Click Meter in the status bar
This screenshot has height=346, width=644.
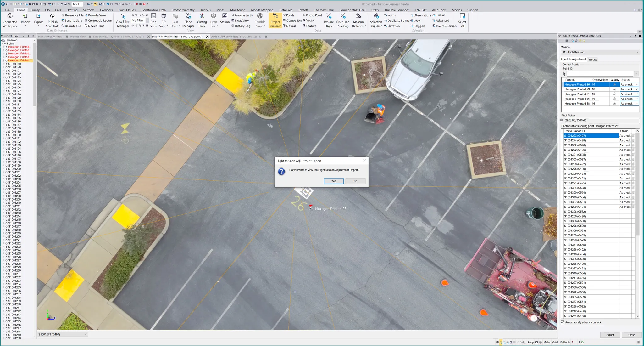pos(547,342)
